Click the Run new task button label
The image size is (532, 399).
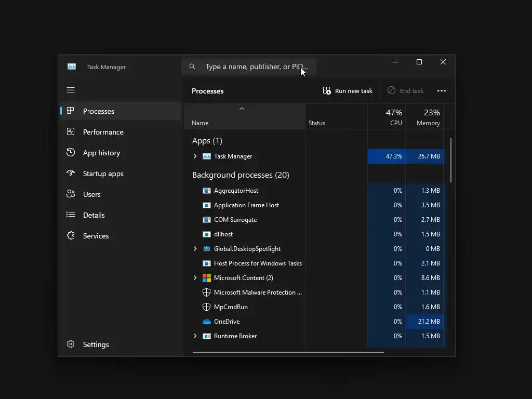(353, 91)
